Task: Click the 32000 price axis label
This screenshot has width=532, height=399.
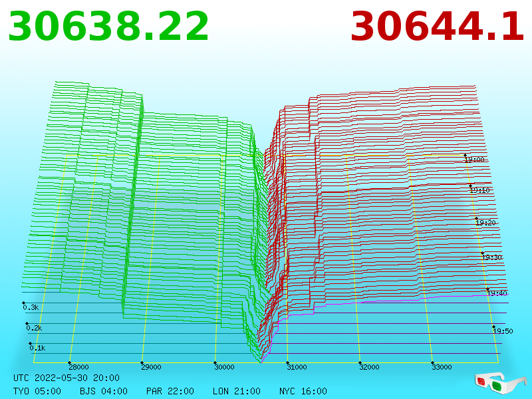Action: click(x=369, y=367)
